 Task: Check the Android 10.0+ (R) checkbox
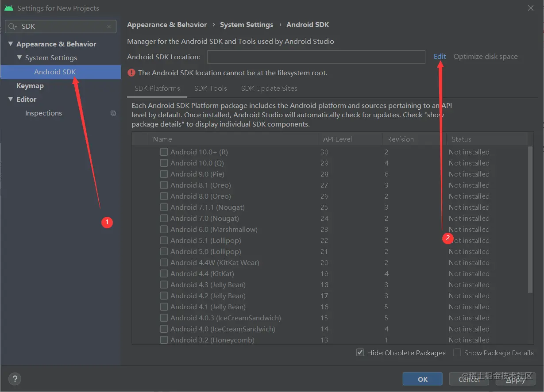pos(164,152)
